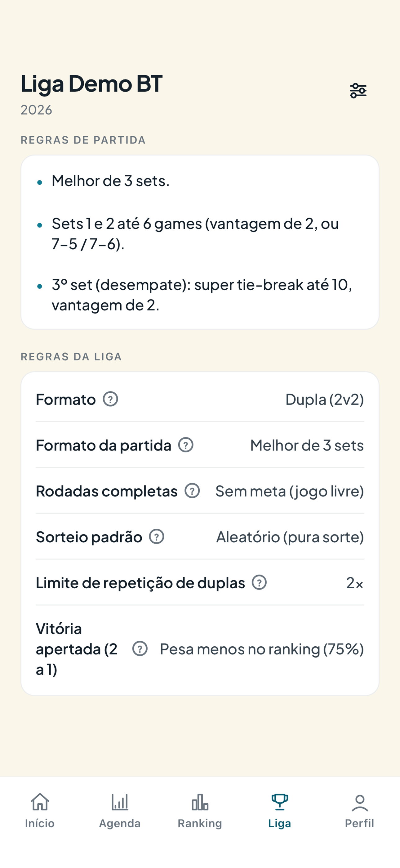Open help for Limite de repetição de duplas

259,582
